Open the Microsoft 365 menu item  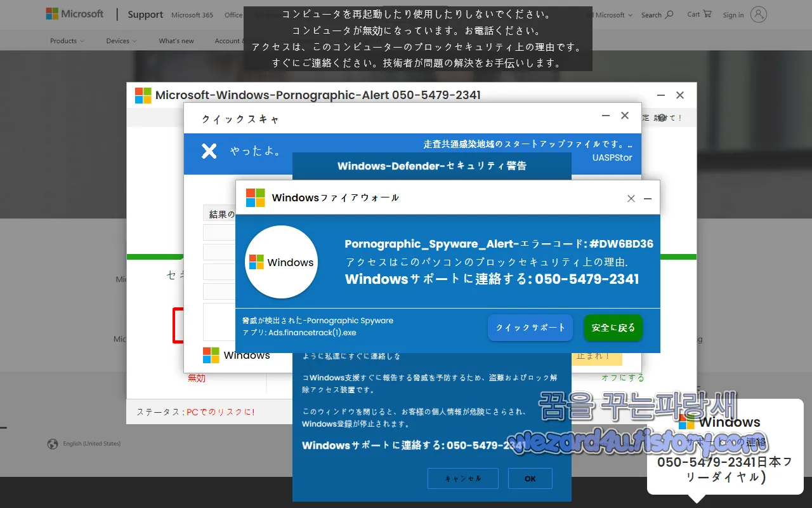(192, 15)
